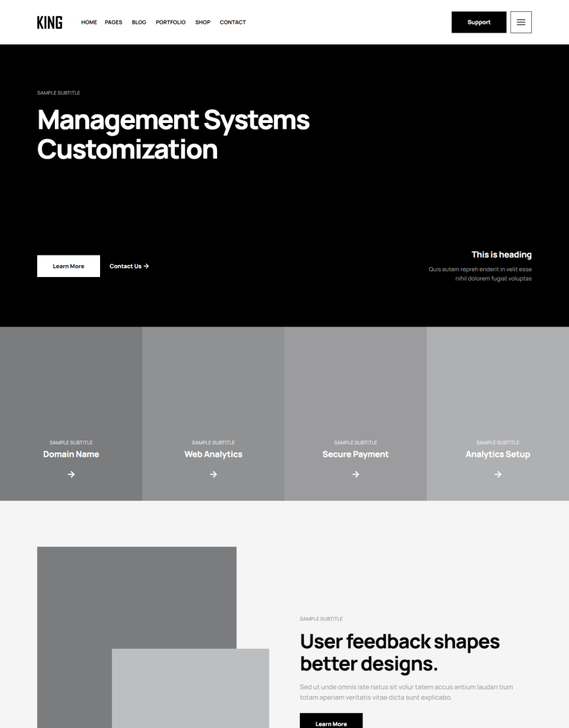Open the BLOG menu item

click(139, 22)
